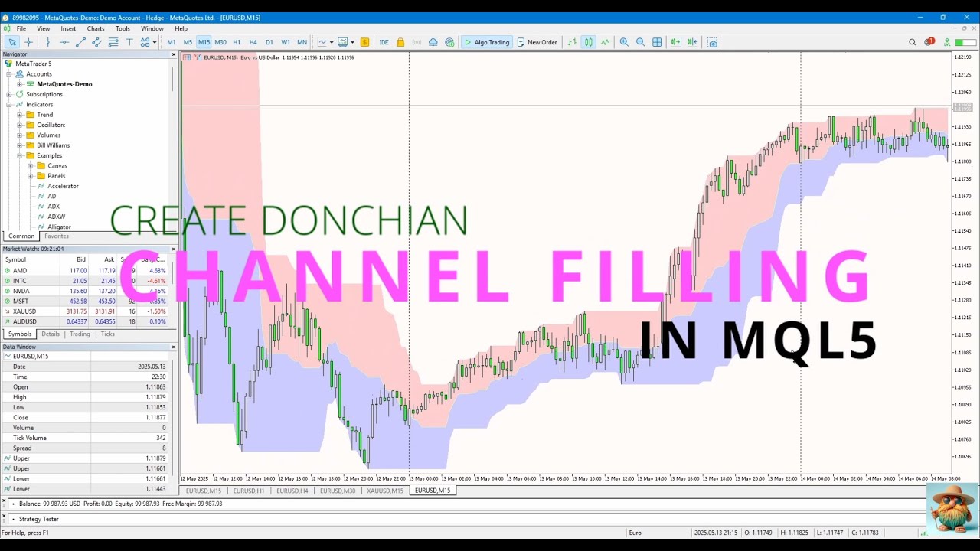This screenshot has width=980, height=551.
Task: Select NVDA in Market Watch
Action: (84, 291)
